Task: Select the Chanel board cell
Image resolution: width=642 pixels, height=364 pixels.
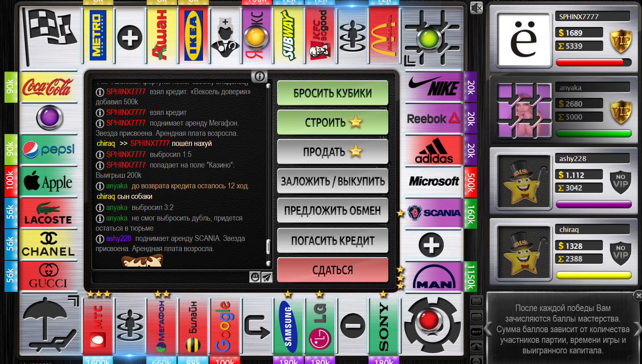Action: (48, 245)
